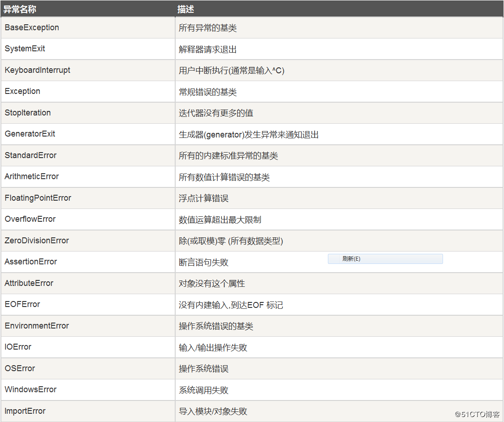Image resolution: width=504 pixels, height=422 pixels.
Task: Click description 解释器请求退出
Action: point(208,49)
